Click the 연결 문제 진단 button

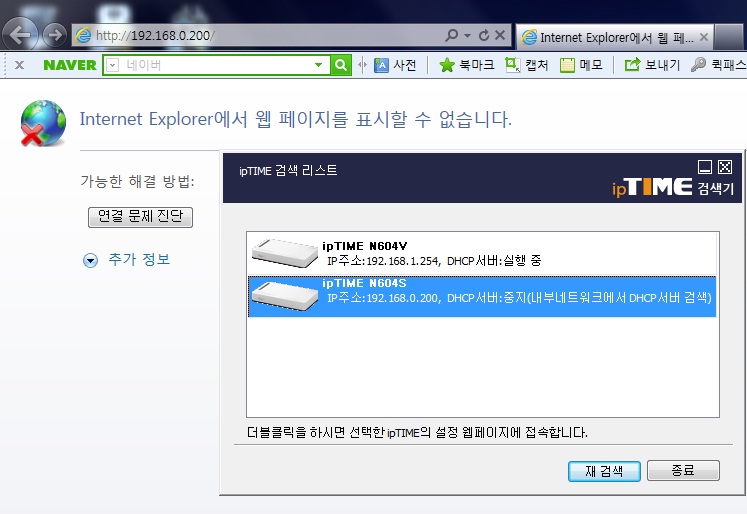pyautogui.click(x=141, y=217)
